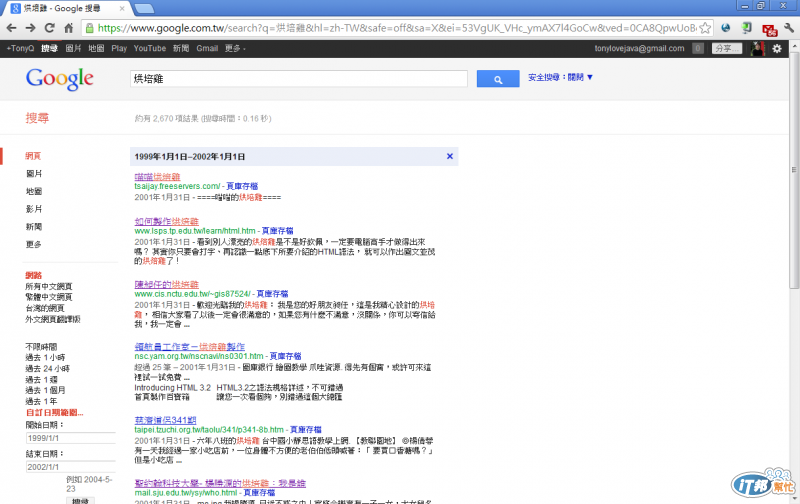Viewport: 800px width, 504px height.
Task: Select 過去 1 個月 time filter
Action: point(45,390)
